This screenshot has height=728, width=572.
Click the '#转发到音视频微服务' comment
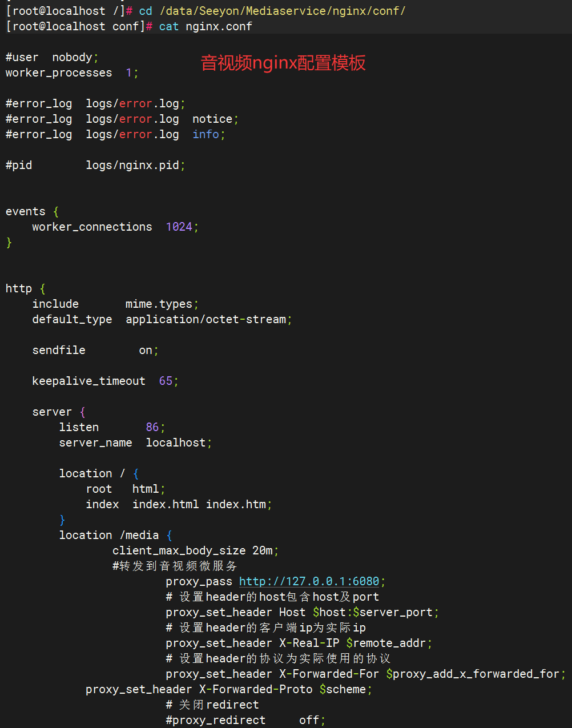175,566
